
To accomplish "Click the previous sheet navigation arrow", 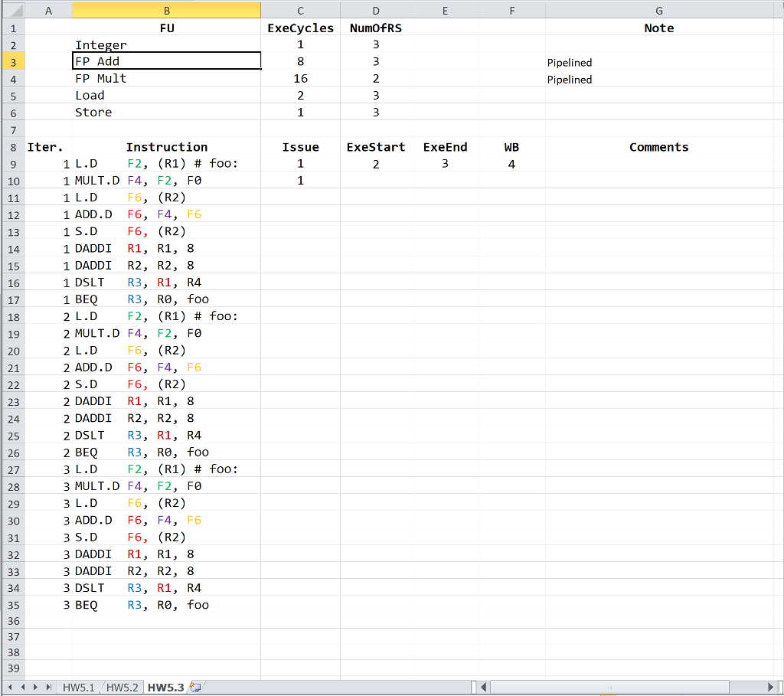I will coord(23,688).
